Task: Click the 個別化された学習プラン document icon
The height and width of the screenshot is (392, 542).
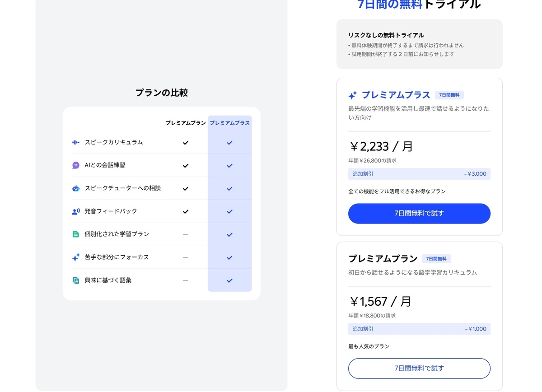Action: (76, 234)
